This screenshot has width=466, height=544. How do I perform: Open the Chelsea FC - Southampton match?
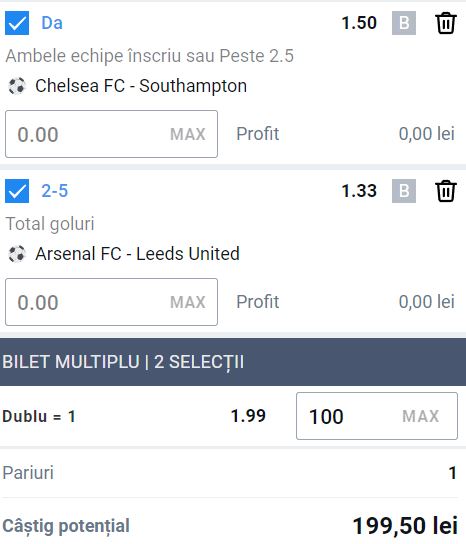[x=141, y=86]
